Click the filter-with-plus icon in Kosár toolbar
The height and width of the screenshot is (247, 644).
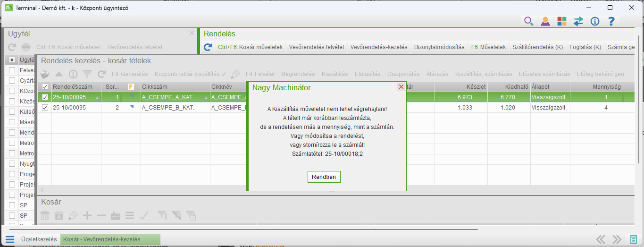[191, 216]
